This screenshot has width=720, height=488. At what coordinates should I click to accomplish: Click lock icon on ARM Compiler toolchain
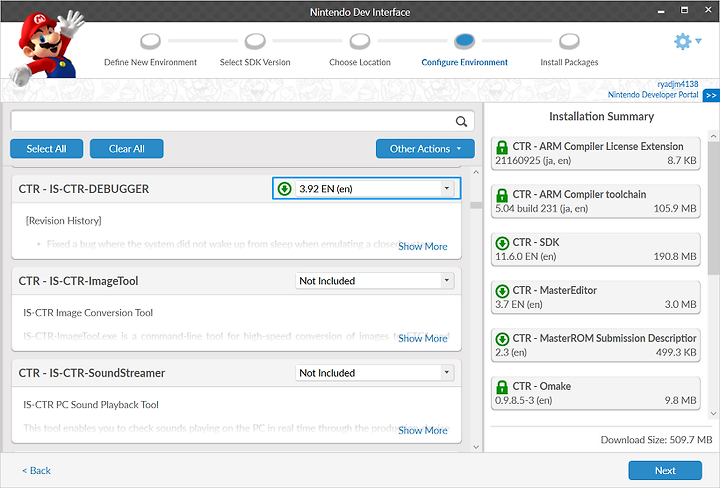click(502, 195)
